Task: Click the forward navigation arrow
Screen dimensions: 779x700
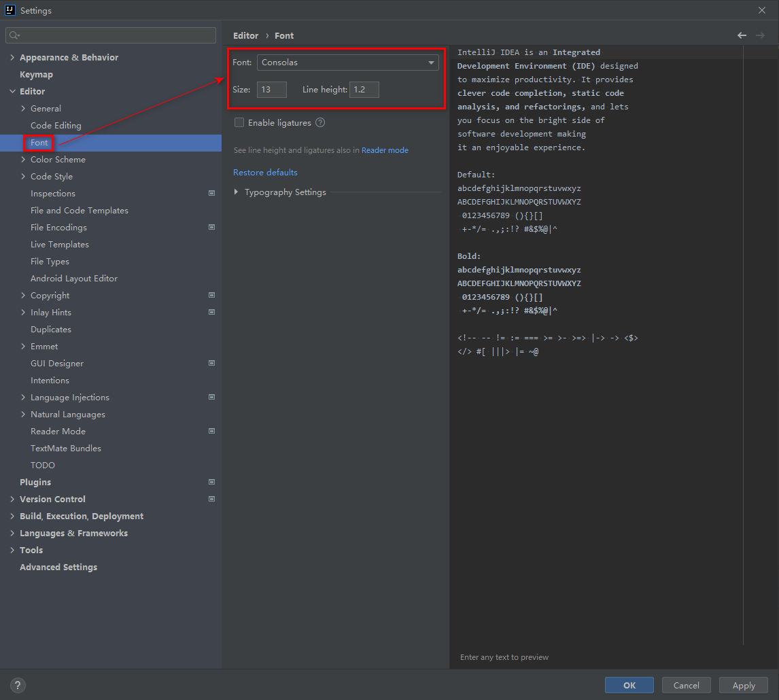Action: [760, 35]
